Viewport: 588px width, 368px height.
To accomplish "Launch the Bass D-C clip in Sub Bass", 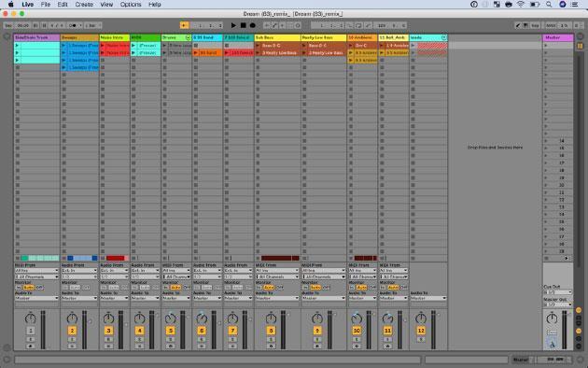I will pyautogui.click(x=258, y=46).
